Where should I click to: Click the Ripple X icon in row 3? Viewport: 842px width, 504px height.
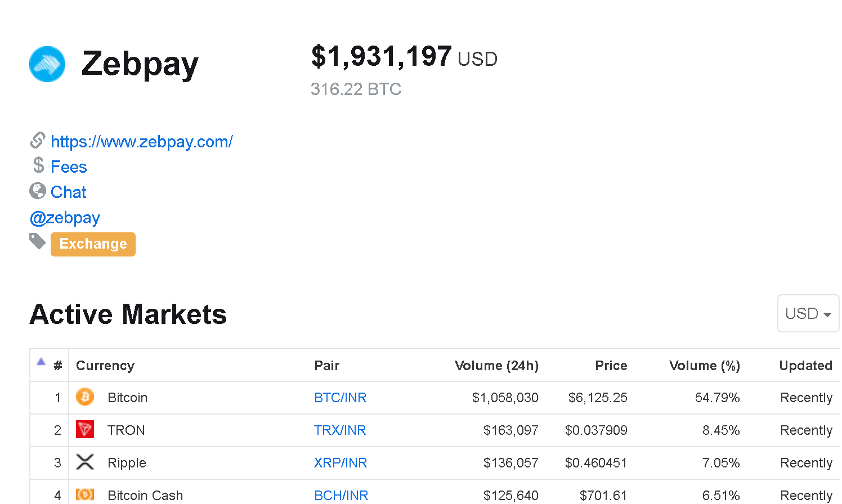pyautogui.click(x=85, y=462)
